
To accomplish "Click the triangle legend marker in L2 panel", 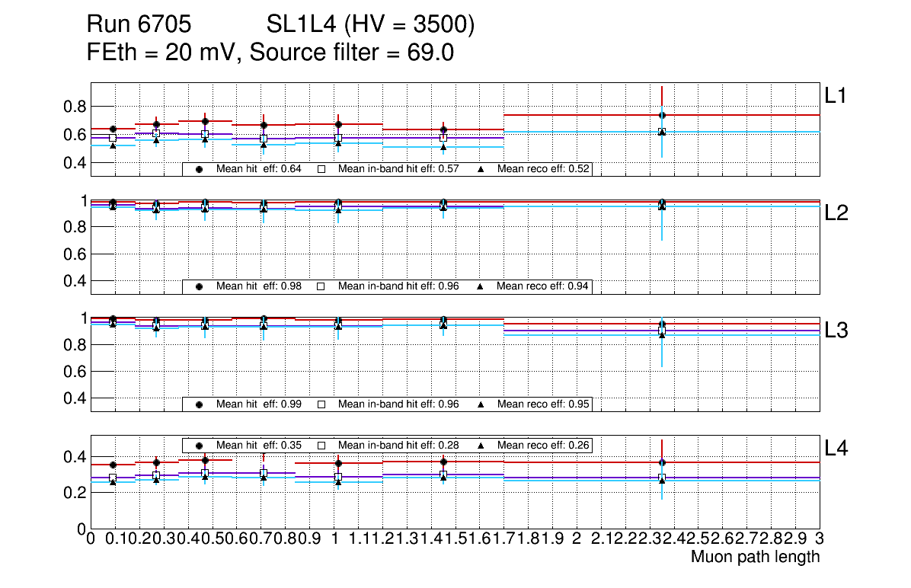I will (x=481, y=286).
